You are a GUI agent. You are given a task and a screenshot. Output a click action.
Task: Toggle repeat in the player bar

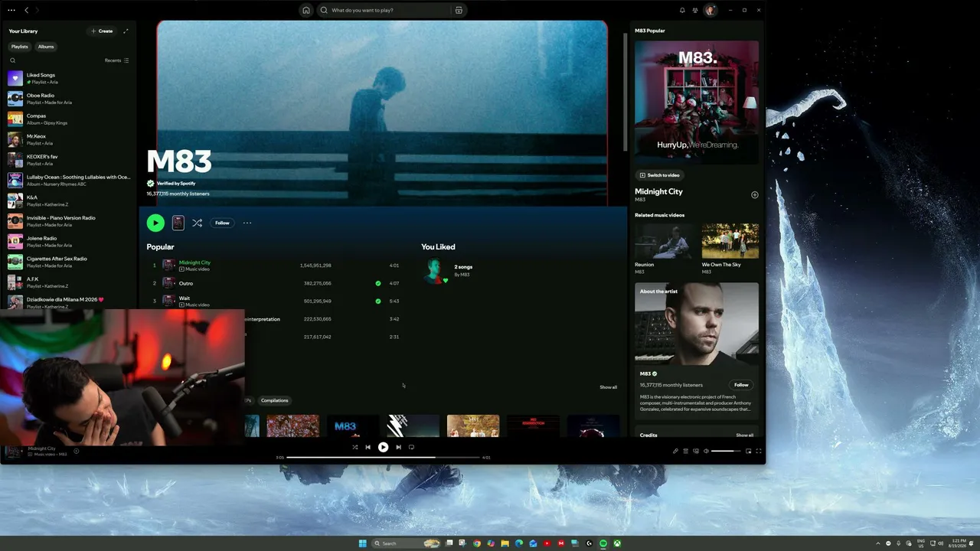click(411, 447)
